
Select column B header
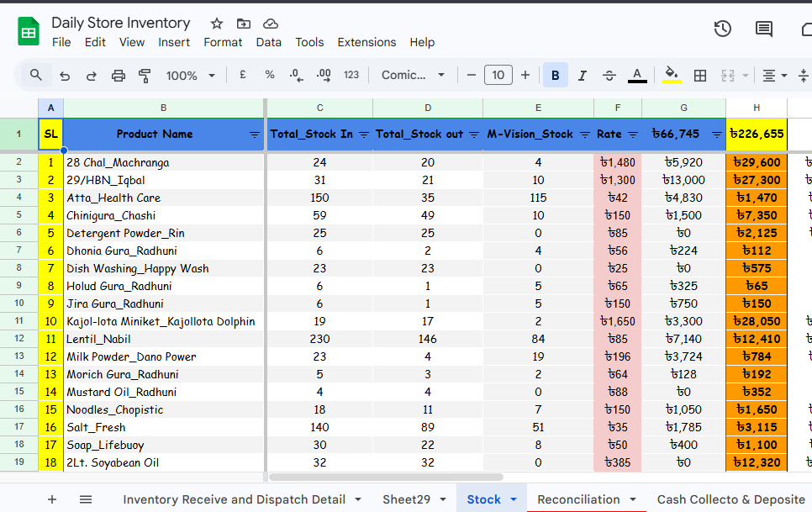coord(164,108)
